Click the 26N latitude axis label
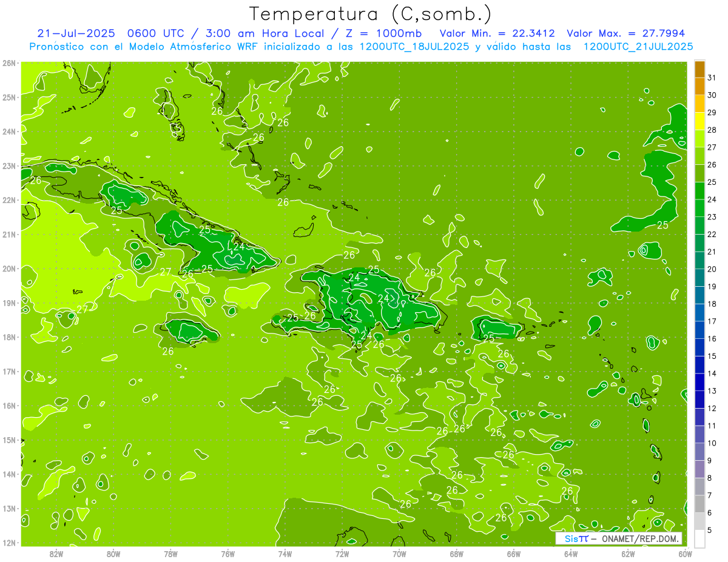 (8, 63)
